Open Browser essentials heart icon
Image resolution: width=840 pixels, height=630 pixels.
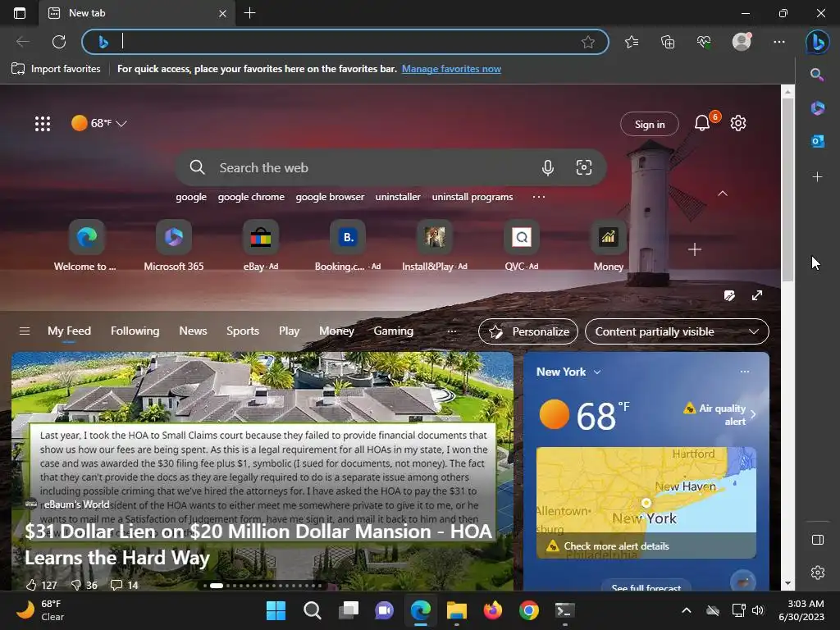pyautogui.click(x=704, y=42)
